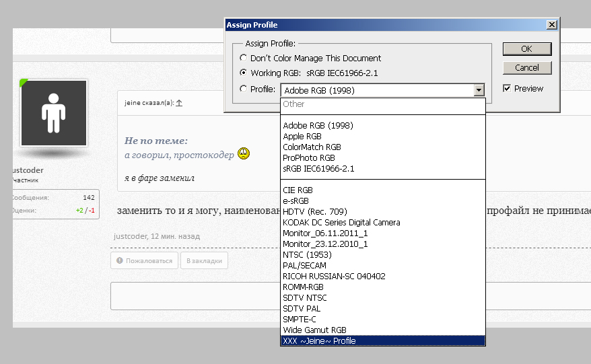Select the Profile radio button
This screenshot has width=591, height=364.
click(x=243, y=89)
